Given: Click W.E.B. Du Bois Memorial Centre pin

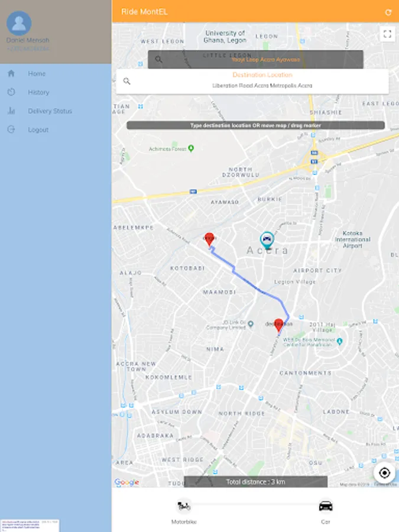Looking at the screenshot, I should (x=340, y=342).
